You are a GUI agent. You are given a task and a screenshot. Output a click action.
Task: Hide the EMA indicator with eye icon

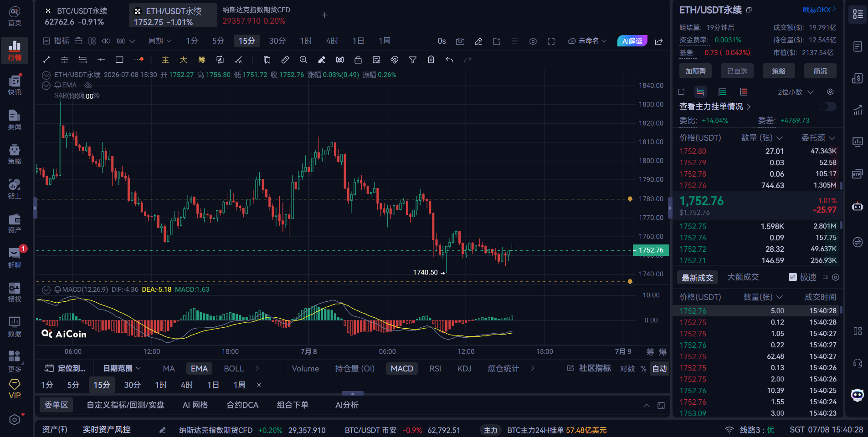pos(88,85)
